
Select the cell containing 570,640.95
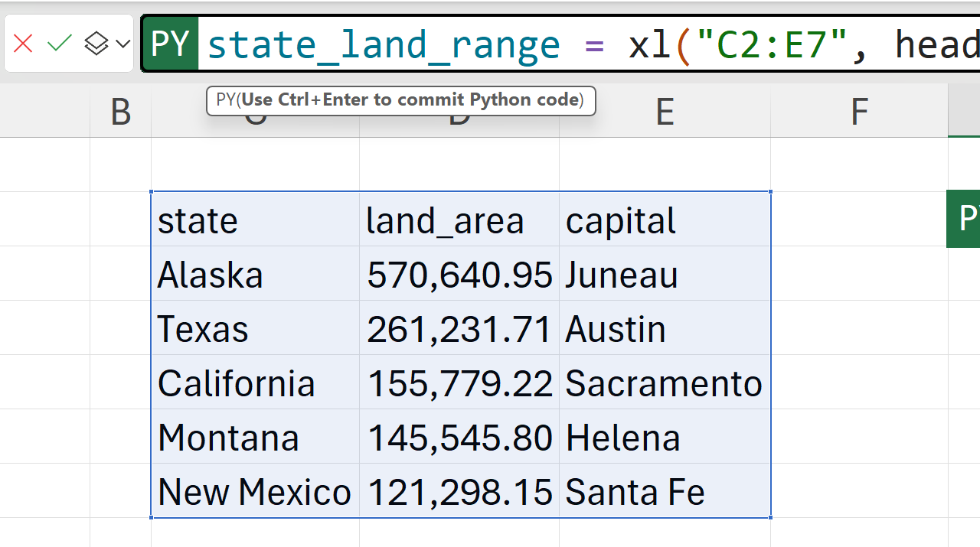[459, 275]
